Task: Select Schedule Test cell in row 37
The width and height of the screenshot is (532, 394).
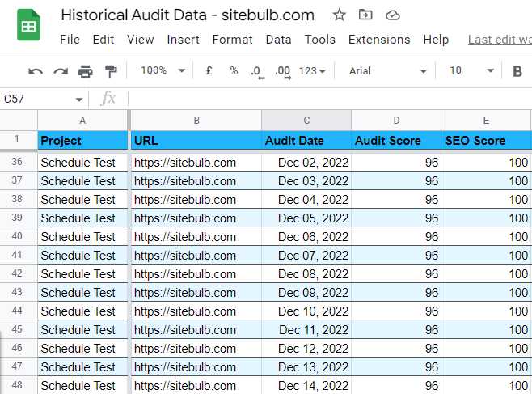Action: click(82, 181)
